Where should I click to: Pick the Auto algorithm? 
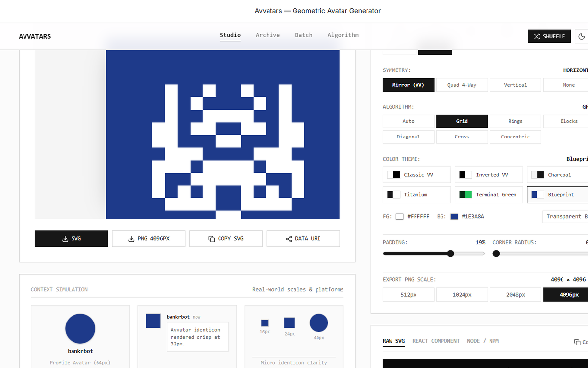(408, 121)
